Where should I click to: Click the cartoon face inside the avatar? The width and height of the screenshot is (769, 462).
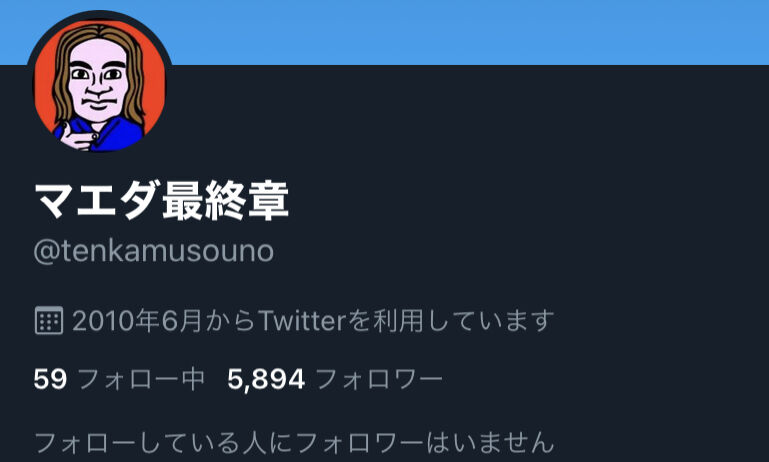(98, 81)
